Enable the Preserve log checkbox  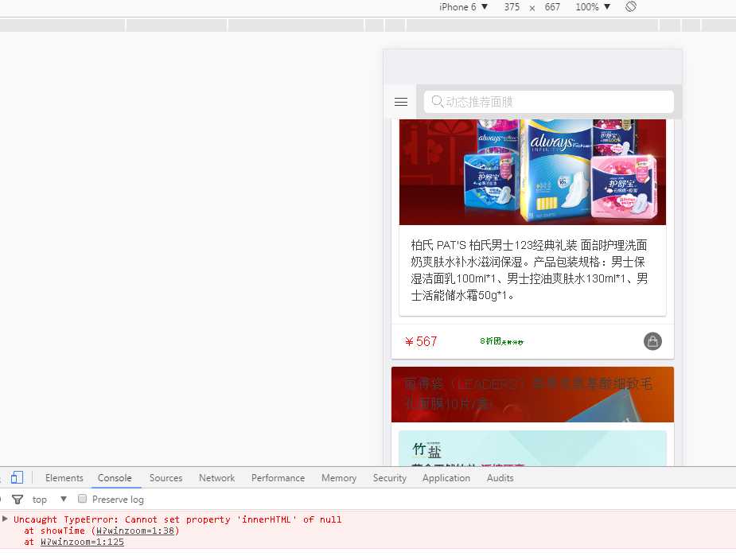[x=82, y=499]
